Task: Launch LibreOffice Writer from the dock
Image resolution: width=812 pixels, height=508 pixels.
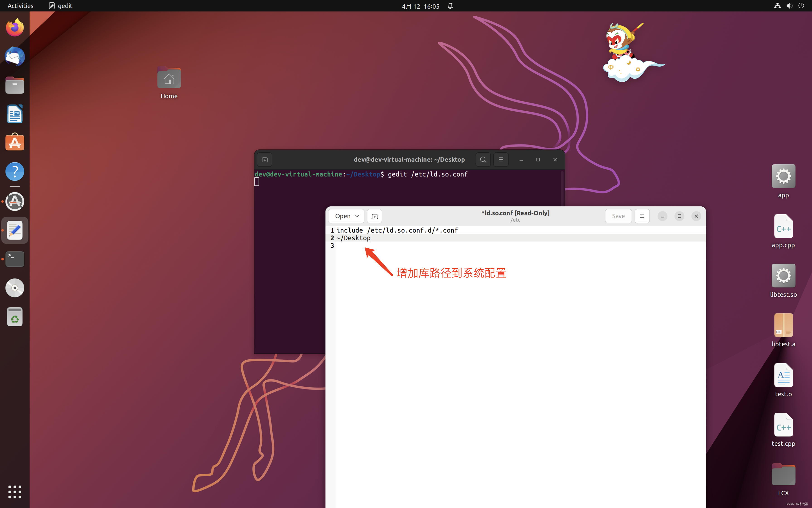Action: (x=15, y=114)
